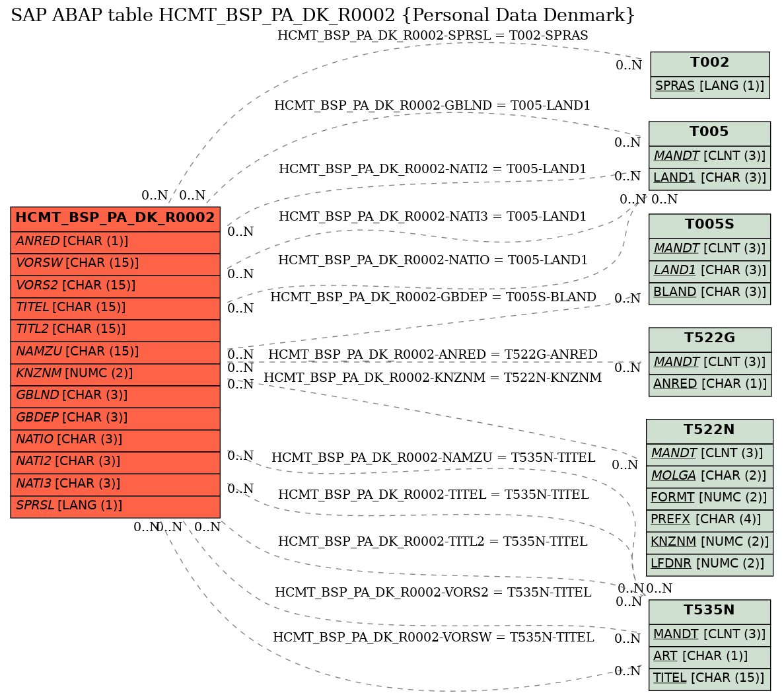Open the T522G table header
The height and width of the screenshot is (697, 784).
click(x=710, y=340)
